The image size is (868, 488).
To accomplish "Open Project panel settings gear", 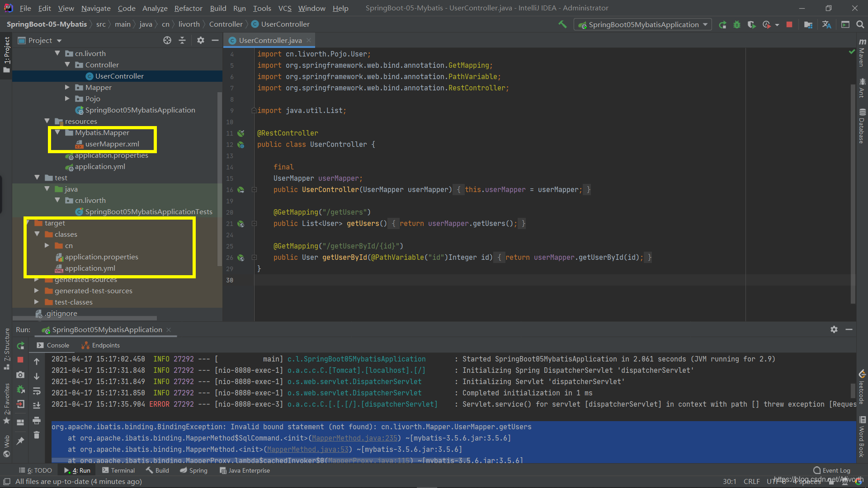I will click(x=201, y=40).
